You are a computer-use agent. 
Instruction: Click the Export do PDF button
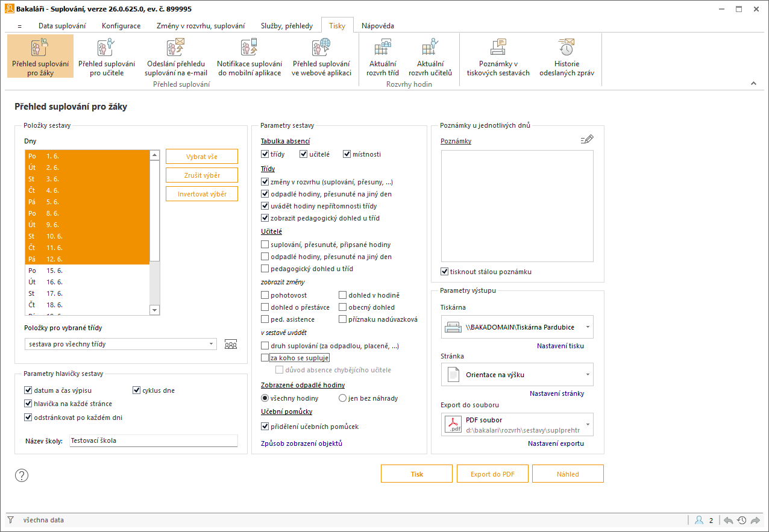pos(492,474)
